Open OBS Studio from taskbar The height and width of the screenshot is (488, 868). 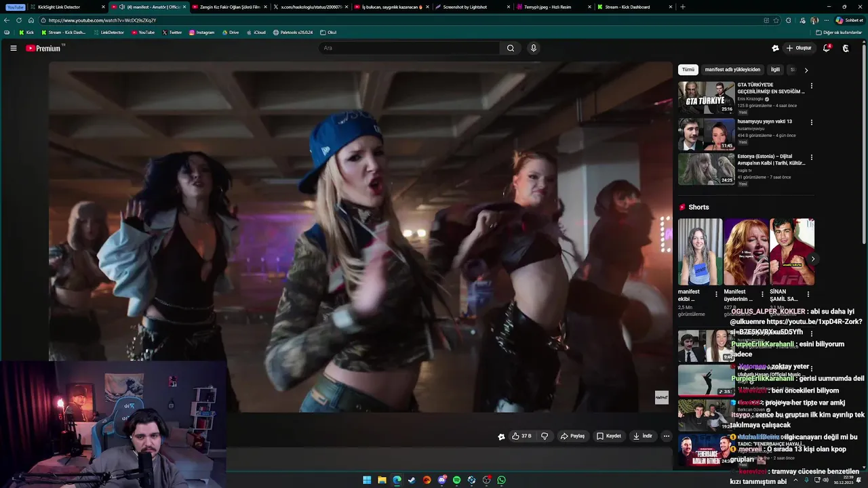click(486, 480)
